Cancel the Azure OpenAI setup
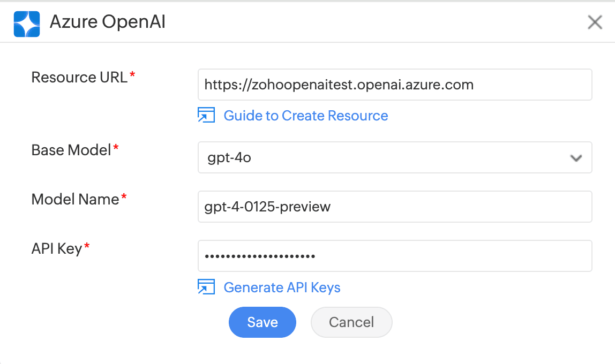Viewport: 615px width, 364px height. tap(351, 322)
